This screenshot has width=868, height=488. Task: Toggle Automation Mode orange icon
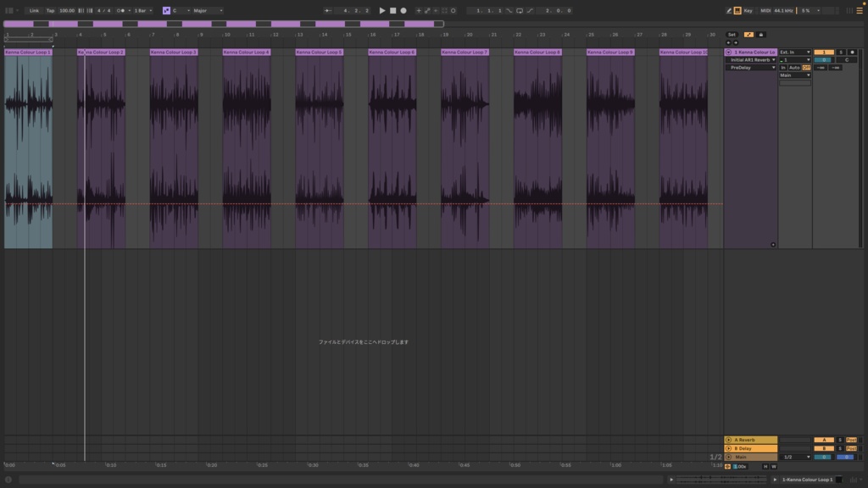(x=749, y=35)
